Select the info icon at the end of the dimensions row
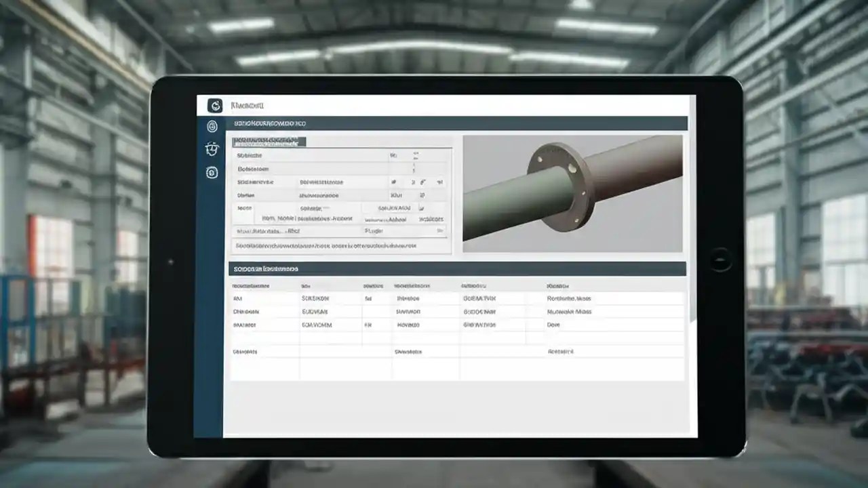The image size is (868, 488). click(439, 182)
